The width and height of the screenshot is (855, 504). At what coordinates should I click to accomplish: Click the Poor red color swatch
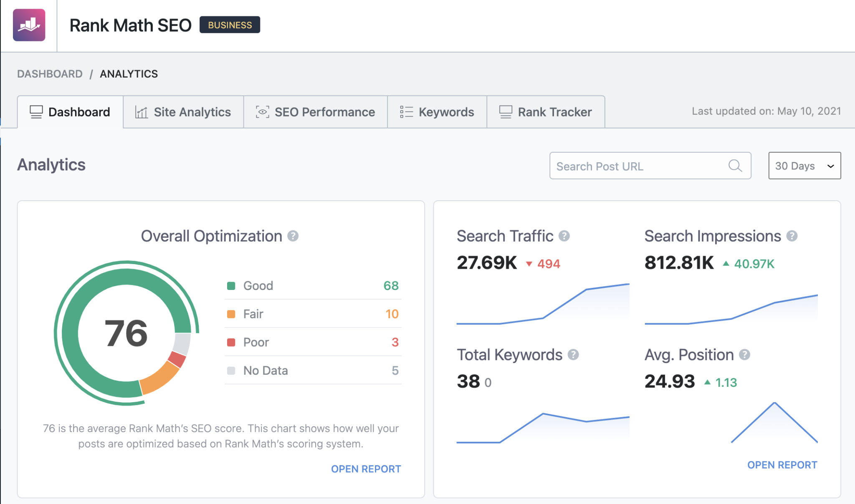pyautogui.click(x=231, y=343)
